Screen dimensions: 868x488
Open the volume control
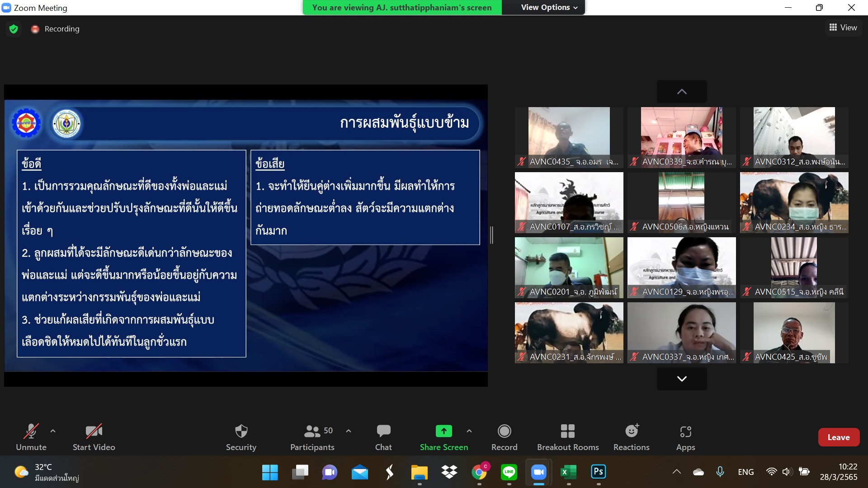tap(787, 472)
